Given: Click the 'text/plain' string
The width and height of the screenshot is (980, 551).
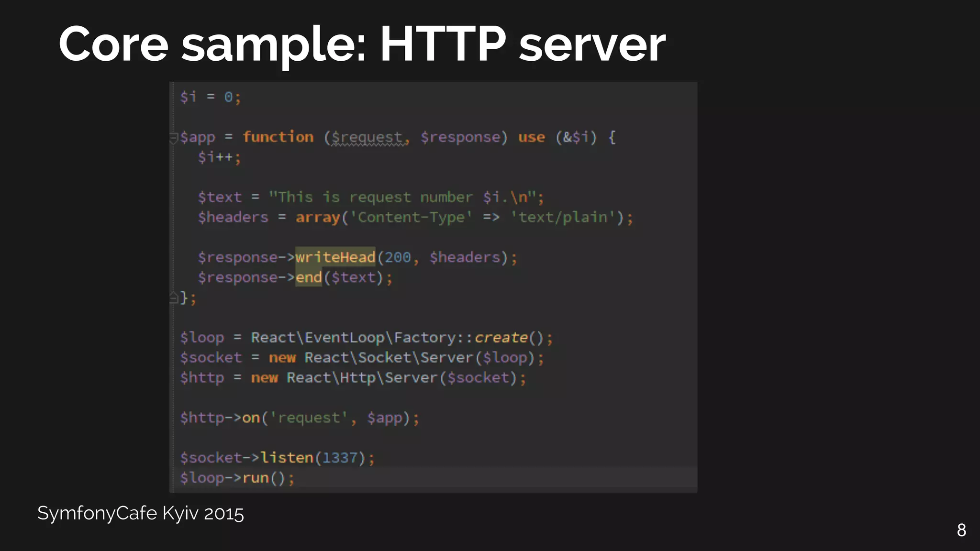Looking at the screenshot, I should point(563,218).
